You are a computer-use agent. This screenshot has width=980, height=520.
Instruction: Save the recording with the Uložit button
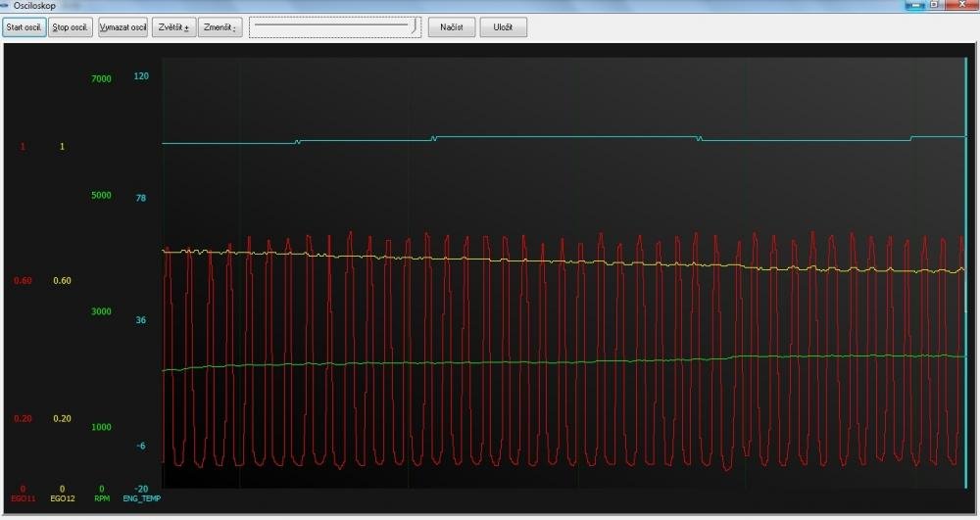click(x=503, y=27)
